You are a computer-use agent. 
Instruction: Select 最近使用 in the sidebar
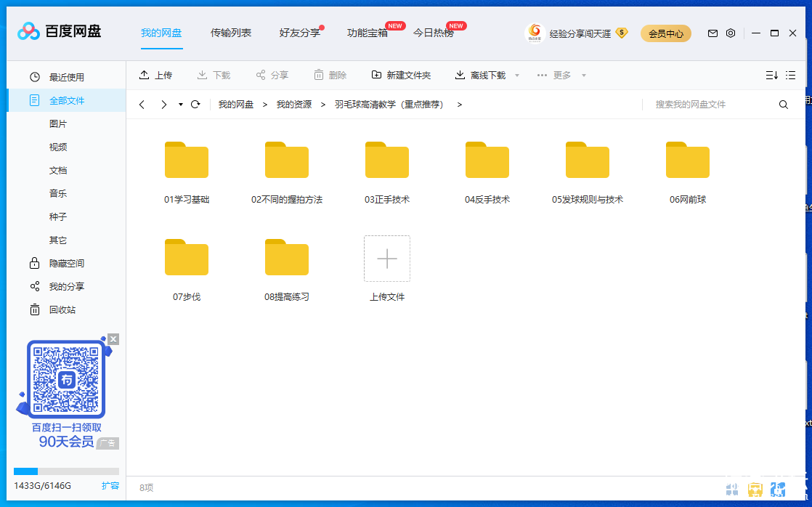66,77
